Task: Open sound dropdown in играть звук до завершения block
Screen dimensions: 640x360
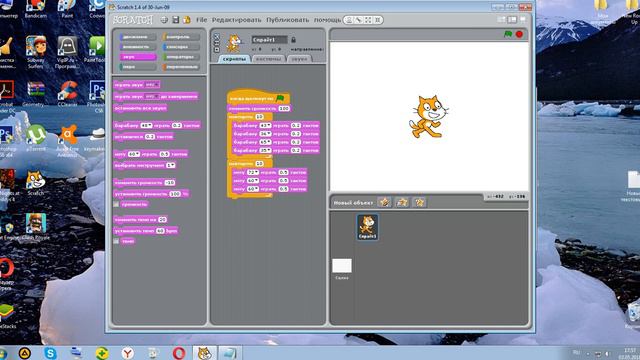Action: [151, 96]
